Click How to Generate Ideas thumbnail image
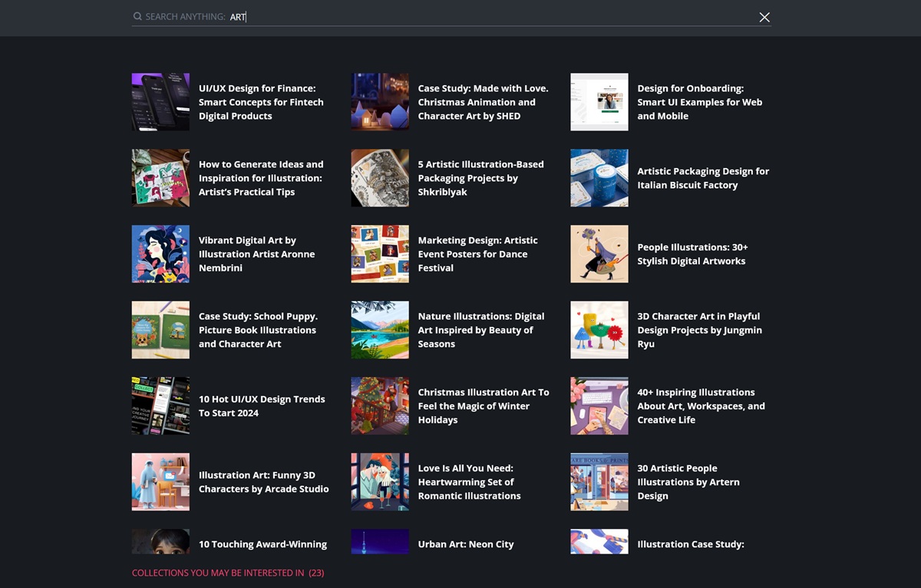 pyautogui.click(x=160, y=178)
